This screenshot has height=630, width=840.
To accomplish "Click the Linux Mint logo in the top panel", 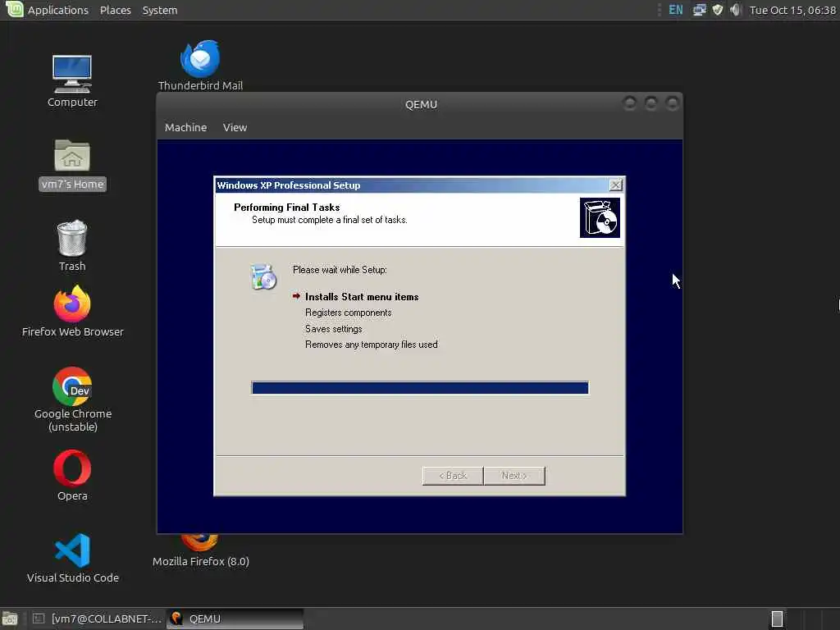I will (14, 9).
